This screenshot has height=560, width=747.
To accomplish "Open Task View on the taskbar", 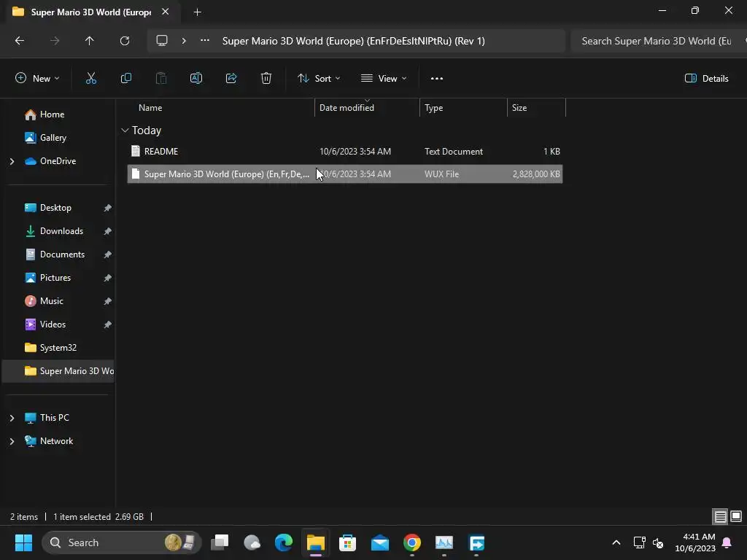I will (220, 542).
